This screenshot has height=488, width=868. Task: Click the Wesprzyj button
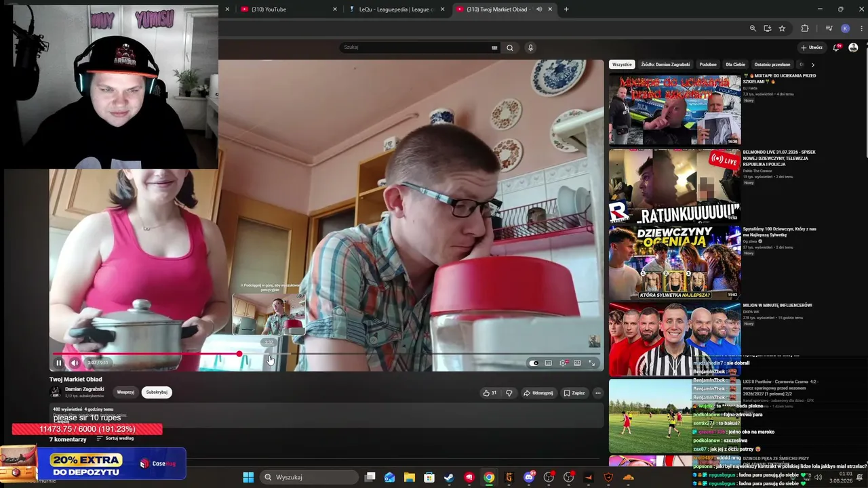125,392
